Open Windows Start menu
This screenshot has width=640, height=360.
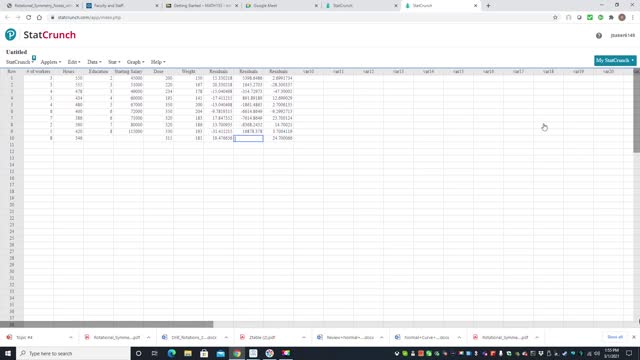[x=8, y=353]
